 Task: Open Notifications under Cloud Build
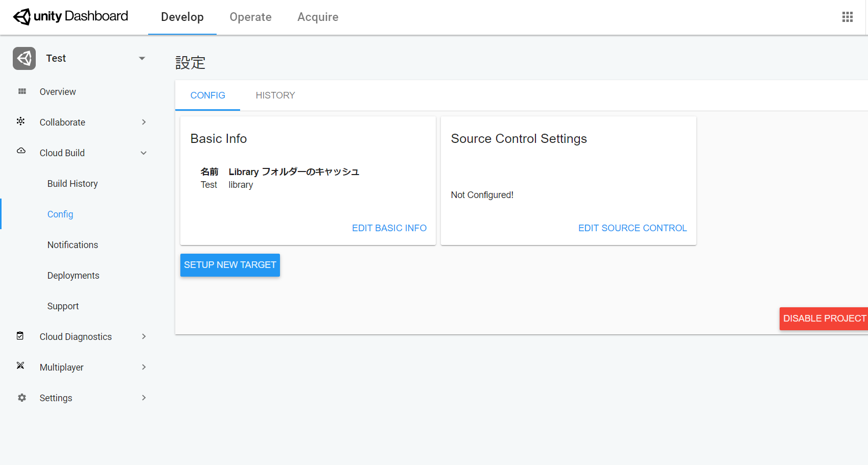(x=73, y=245)
